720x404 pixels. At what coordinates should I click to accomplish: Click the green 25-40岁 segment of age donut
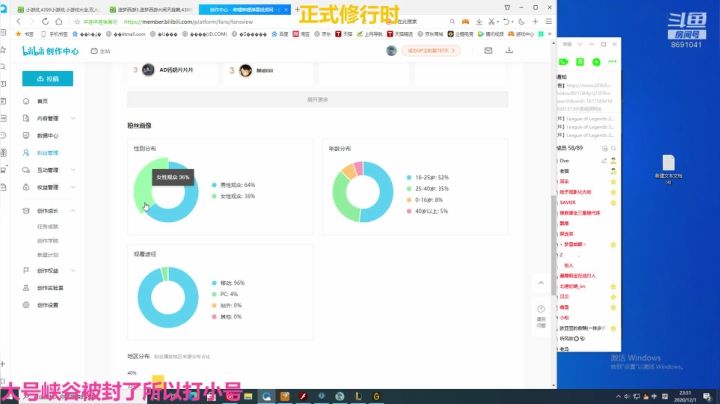[x=342, y=197]
